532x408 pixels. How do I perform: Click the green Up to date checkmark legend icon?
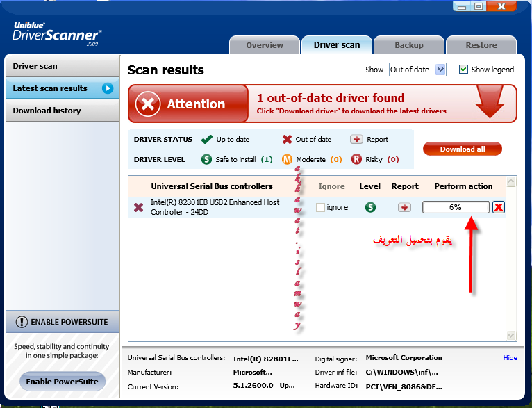click(207, 139)
